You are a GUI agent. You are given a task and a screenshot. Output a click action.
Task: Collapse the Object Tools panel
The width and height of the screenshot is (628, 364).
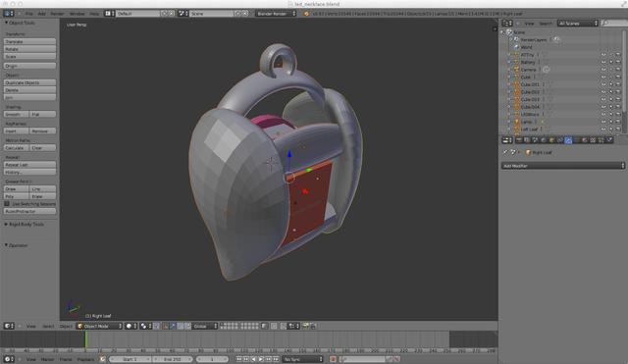[7, 23]
